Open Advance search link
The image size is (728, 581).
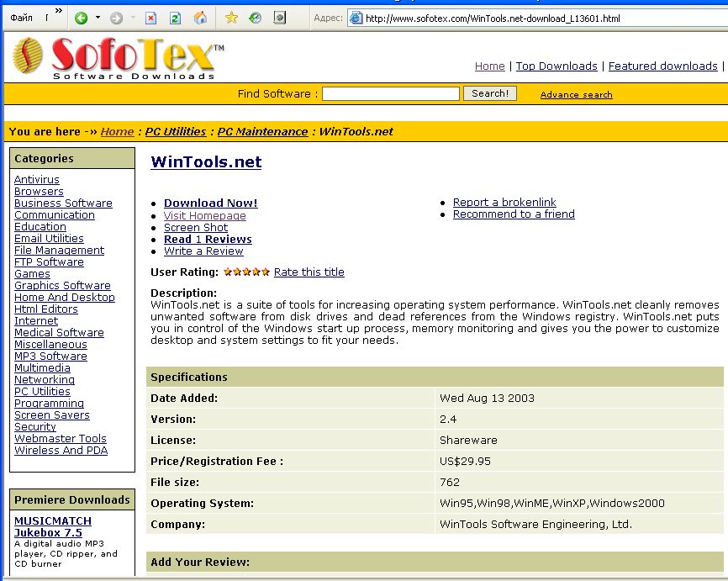576,95
